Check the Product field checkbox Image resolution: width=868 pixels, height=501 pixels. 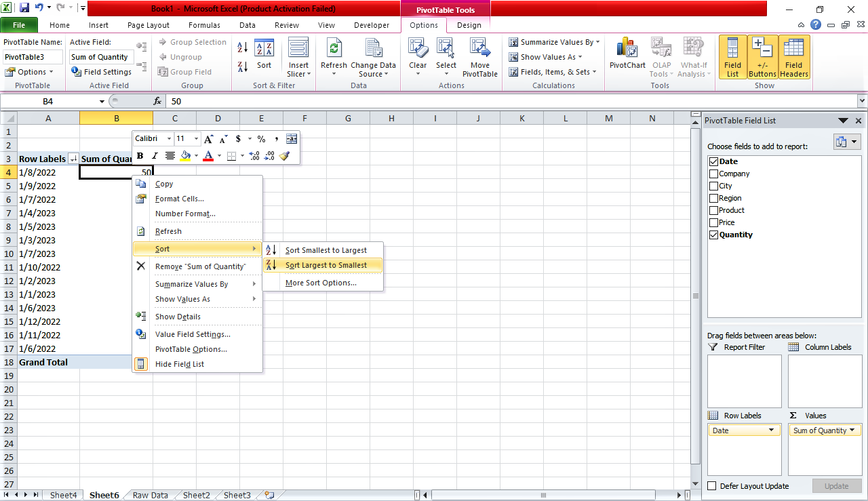[x=713, y=210]
